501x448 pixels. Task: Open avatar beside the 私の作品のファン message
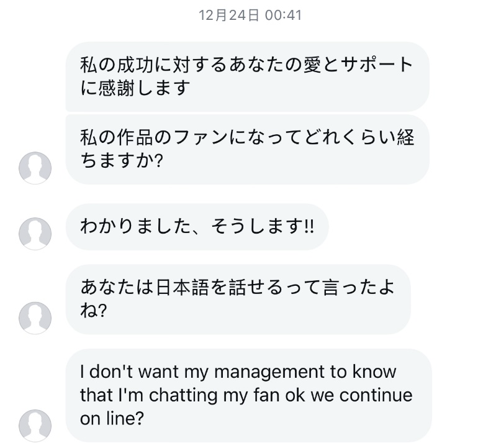35,168
